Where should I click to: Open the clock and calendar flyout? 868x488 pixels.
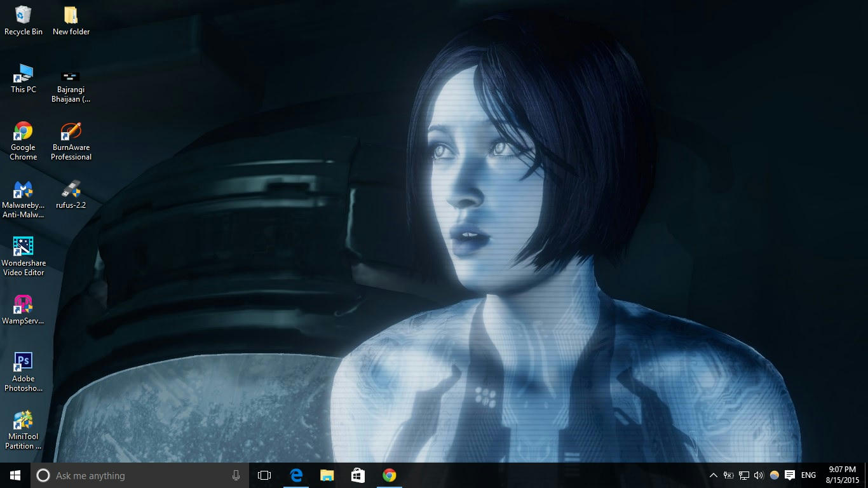click(843, 475)
